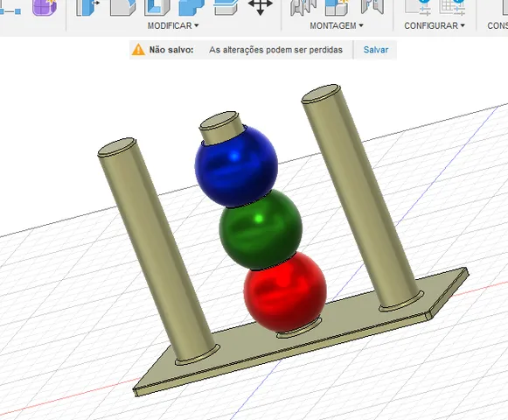
Task: Expand the MODIFICAR dropdown menu
Action: tap(173, 25)
